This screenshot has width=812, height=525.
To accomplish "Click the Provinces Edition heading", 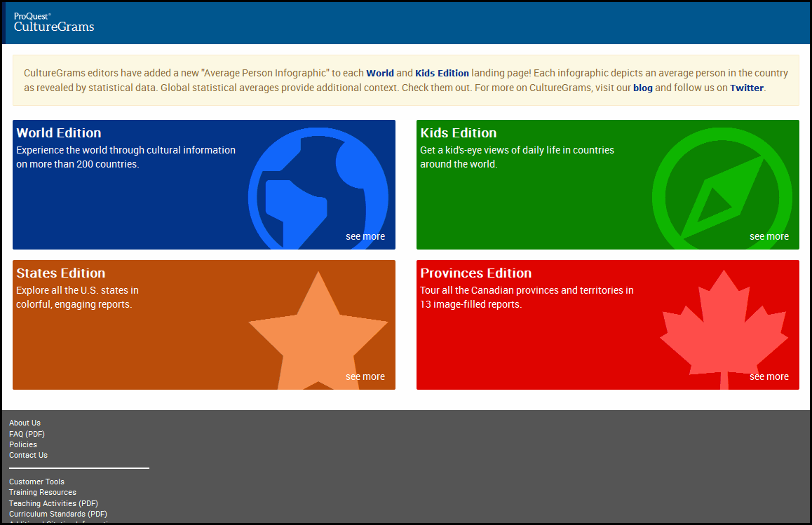I will [476, 273].
